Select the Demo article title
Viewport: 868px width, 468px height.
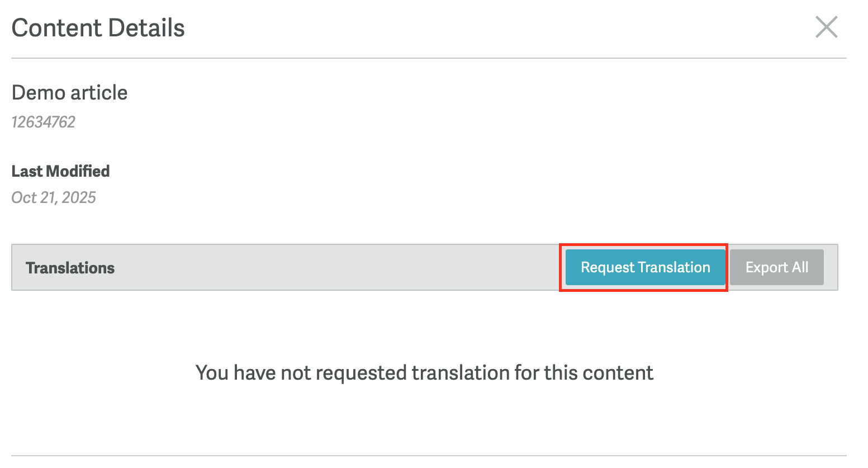tap(69, 93)
